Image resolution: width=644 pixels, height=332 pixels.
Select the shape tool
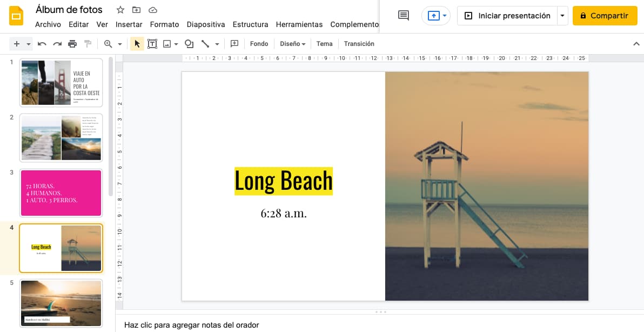pyautogui.click(x=189, y=43)
